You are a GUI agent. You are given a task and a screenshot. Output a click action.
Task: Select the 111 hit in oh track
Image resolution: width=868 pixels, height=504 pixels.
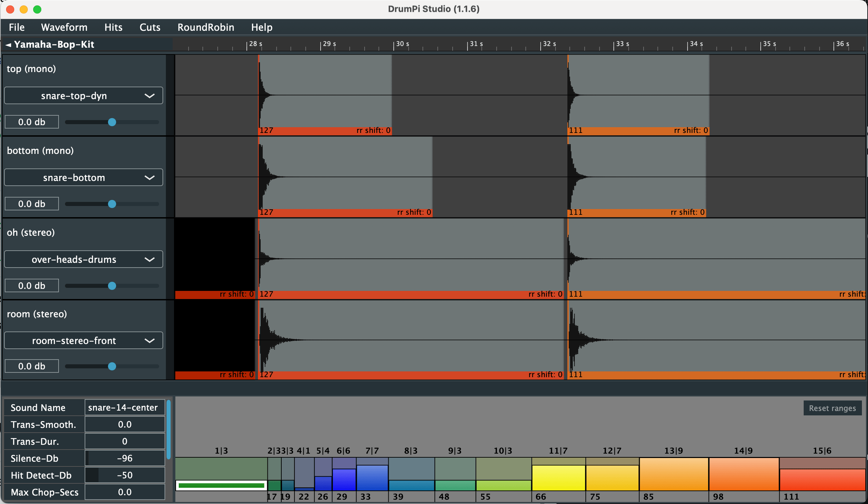[x=716, y=258]
